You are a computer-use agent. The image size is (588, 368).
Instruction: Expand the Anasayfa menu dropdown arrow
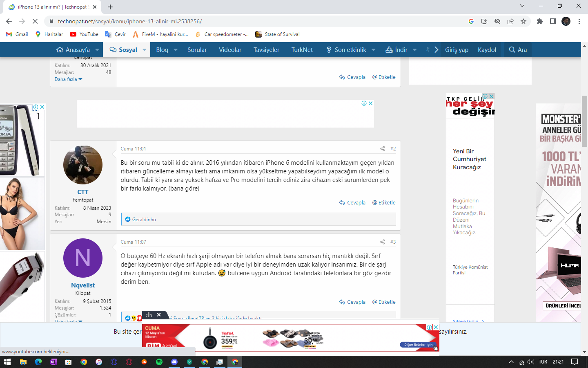point(97,50)
